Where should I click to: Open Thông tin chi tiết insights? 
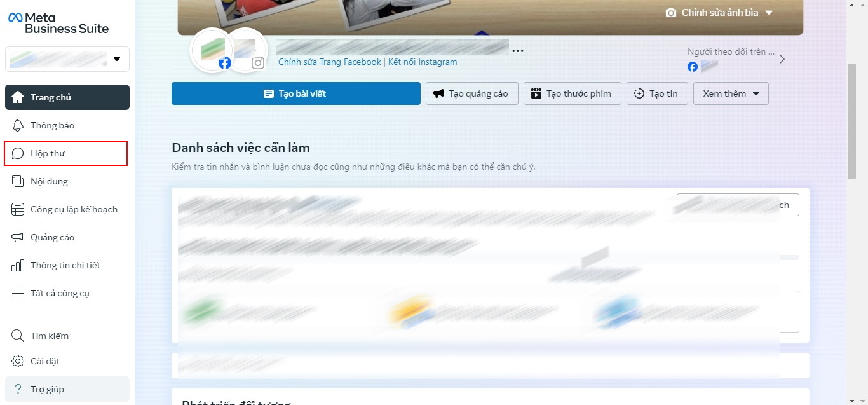point(65,265)
